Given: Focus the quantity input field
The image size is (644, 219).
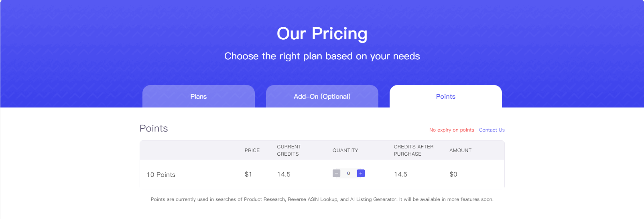Looking at the screenshot, I should pyautogui.click(x=349, y=173).
